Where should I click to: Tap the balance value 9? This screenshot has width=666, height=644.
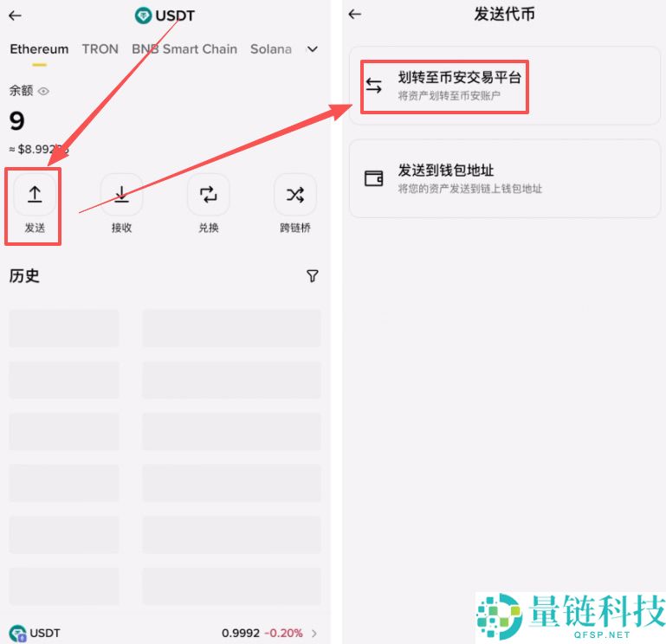pos(17,121)
